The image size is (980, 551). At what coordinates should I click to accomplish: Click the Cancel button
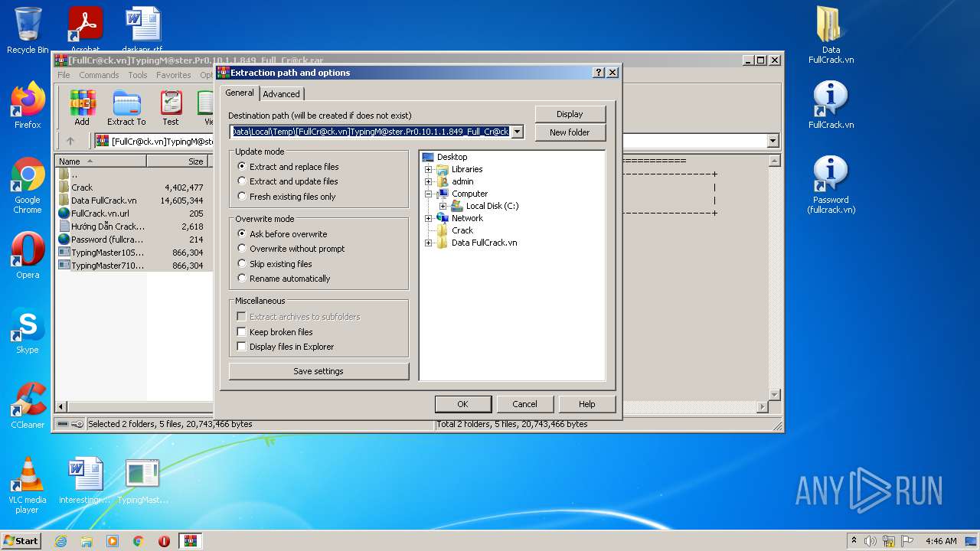524,404
